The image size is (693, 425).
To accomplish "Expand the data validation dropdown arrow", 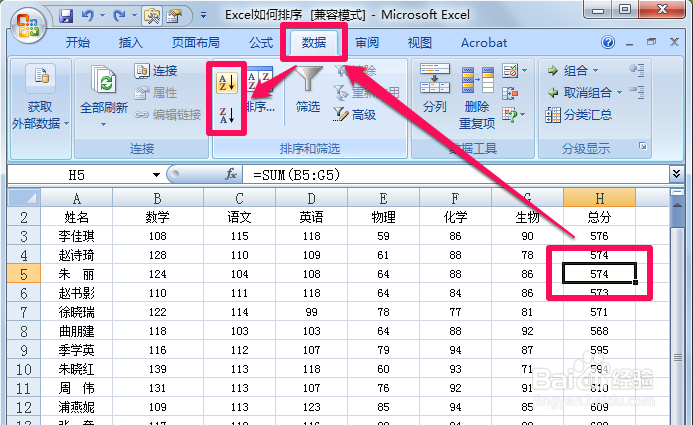I will [525, 71].
